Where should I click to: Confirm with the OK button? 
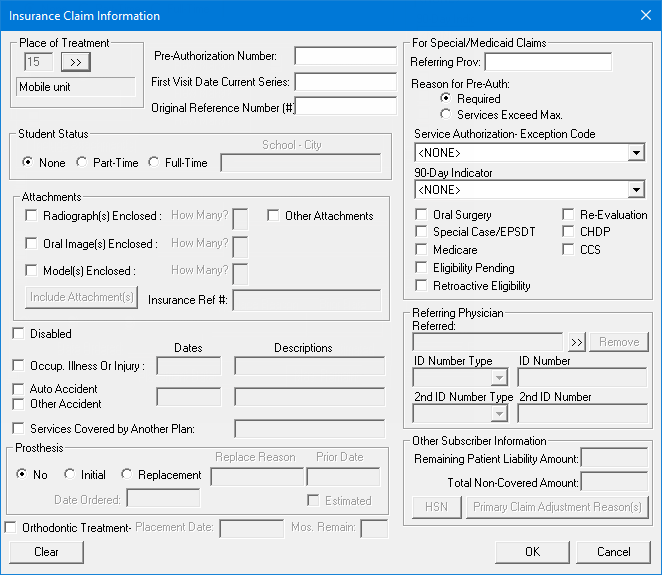pyautogui.click(x=532, y=552)
